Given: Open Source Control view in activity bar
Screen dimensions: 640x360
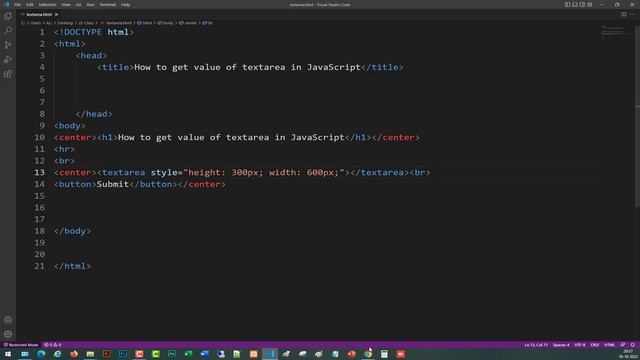Looking at the screenshot, I should pyautogui.click(x=8, y=45).
